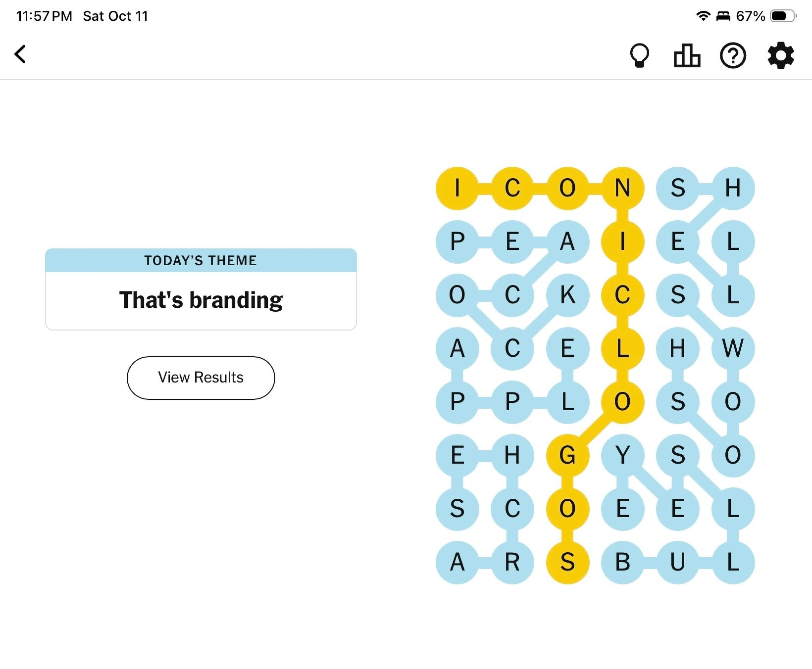Tap the yellow letter N tile
812x669 pixels.
pos(622,188)
